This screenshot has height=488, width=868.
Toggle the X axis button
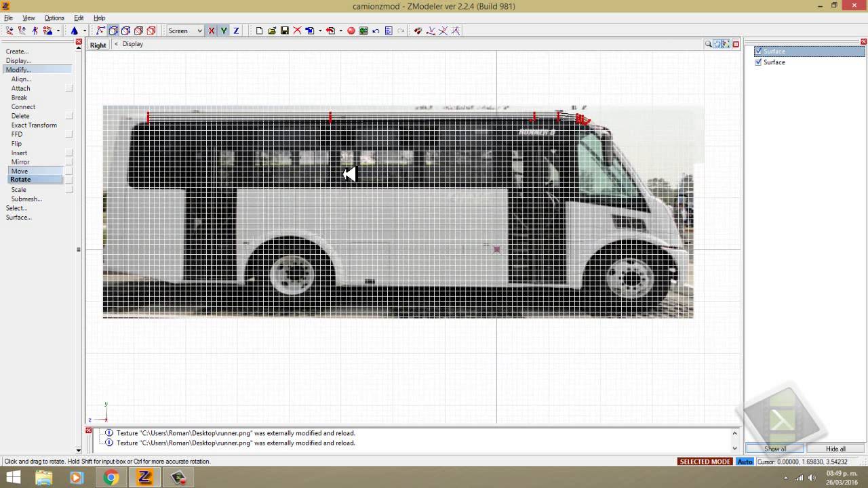(x=212, y=30)
